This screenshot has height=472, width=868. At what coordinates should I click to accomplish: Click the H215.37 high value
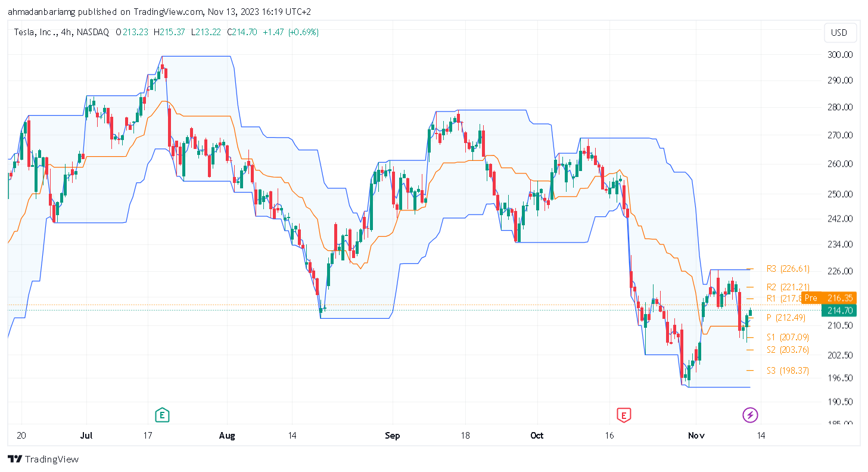click(169, 32)
